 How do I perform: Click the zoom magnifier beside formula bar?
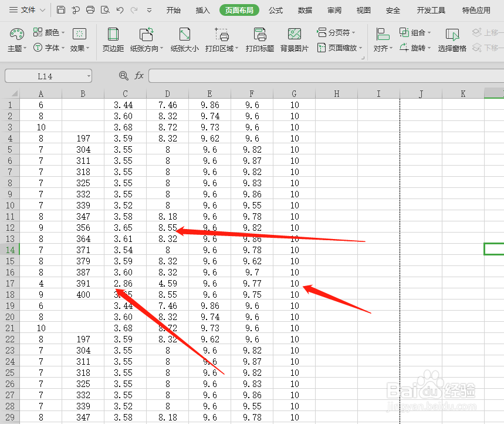[123, 76]
